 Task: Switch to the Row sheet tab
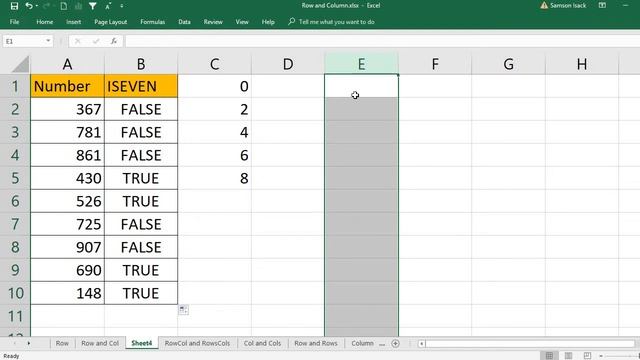tap(62, 343)
